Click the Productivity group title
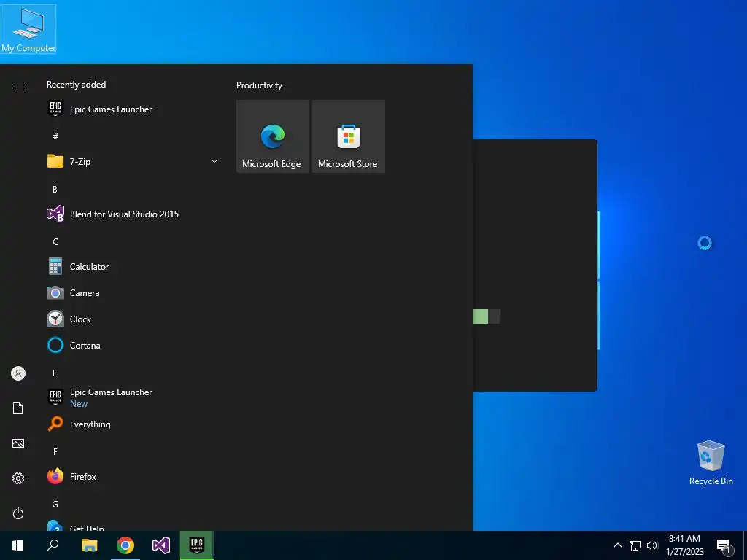Screen dimensions: 747x560 click(x=259, y=85)
